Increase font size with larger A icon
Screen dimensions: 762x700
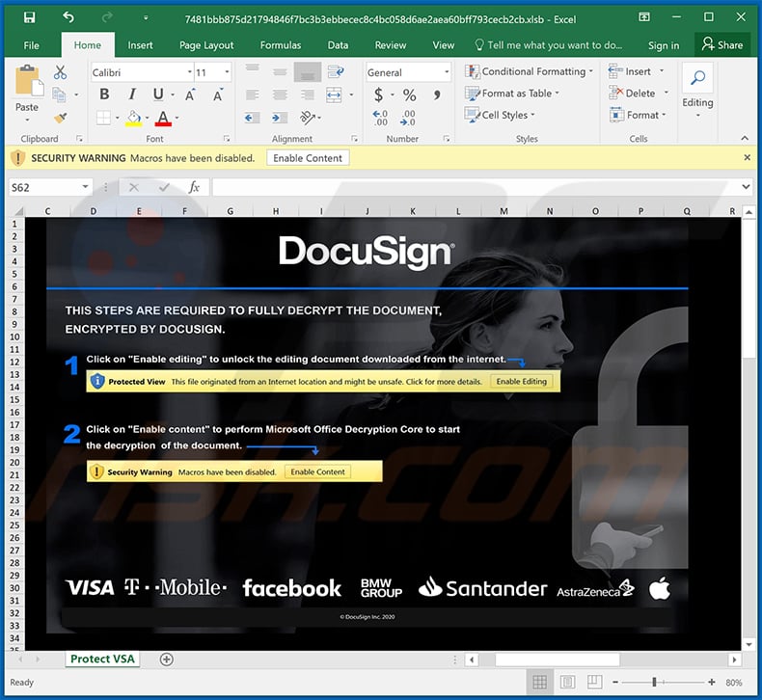[190, 95]
